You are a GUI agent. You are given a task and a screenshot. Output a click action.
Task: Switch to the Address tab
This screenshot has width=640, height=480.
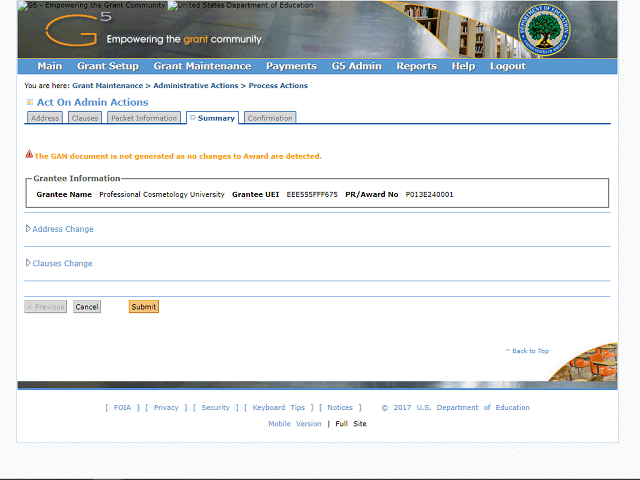point(45,118)
